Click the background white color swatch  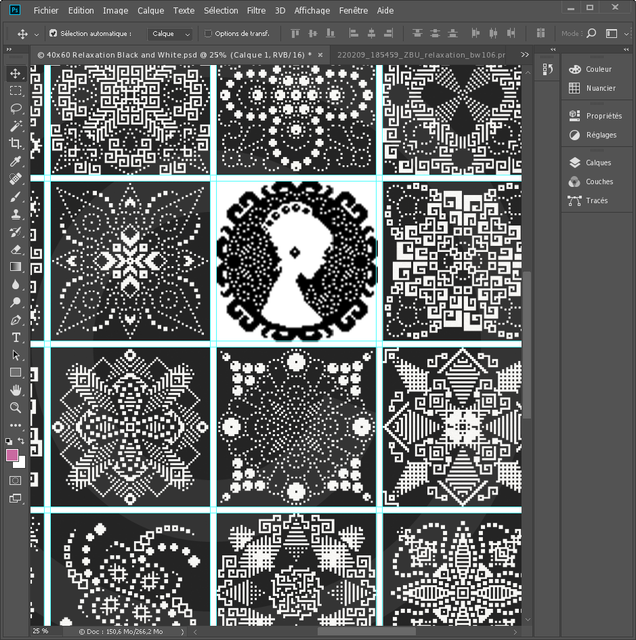tap(21, 463)
